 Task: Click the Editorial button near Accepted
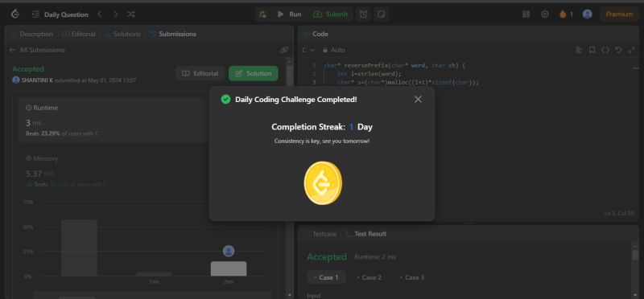click(x=200, y=73)
